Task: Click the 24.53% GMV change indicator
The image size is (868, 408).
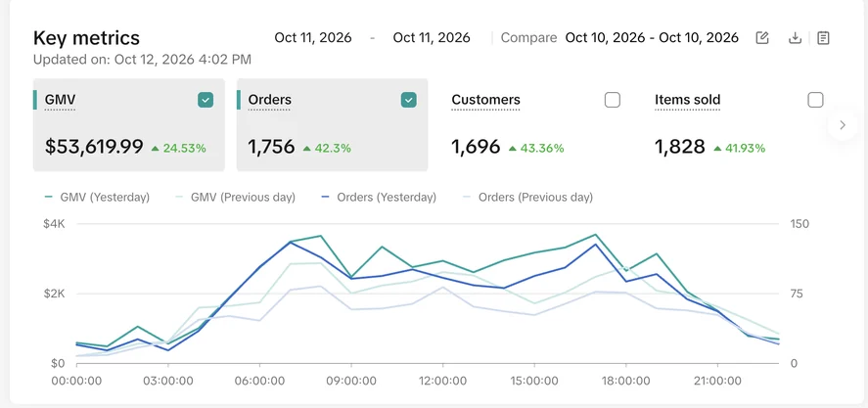Action: 178,149
